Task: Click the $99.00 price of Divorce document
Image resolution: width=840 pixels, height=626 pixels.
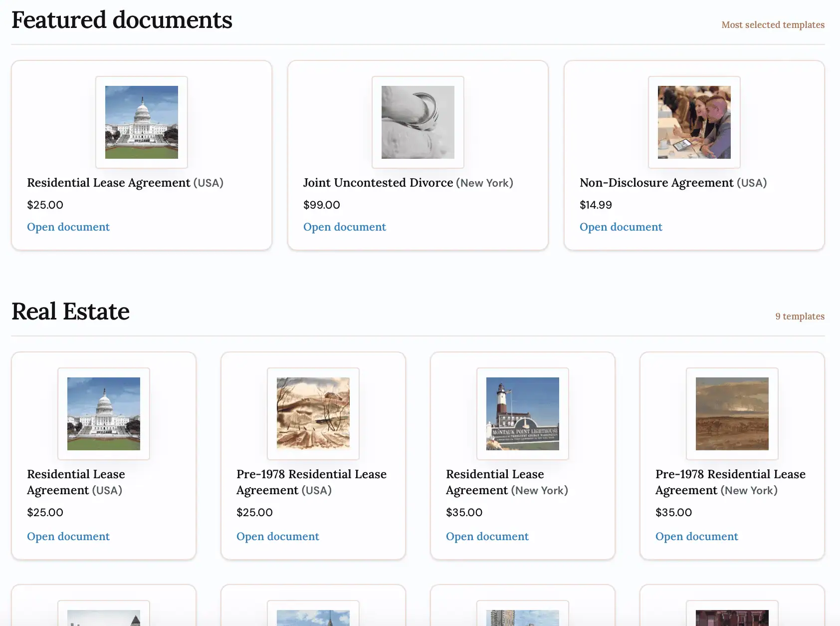Action: tap(322, 205)
